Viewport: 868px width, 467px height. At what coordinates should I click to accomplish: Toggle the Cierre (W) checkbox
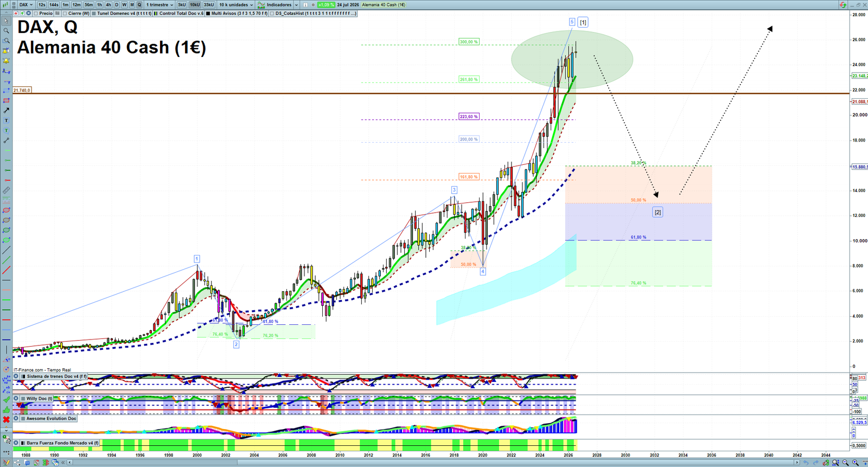coord(65,13)
